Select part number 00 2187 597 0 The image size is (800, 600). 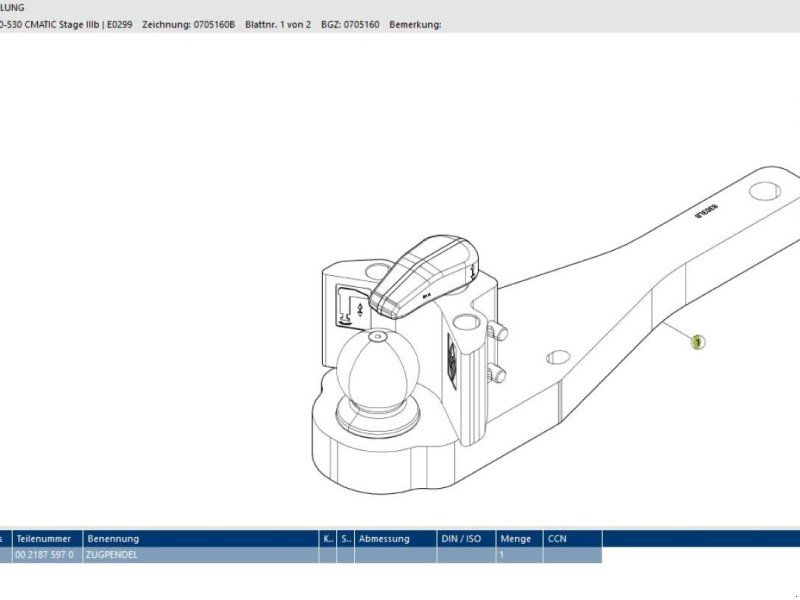[x=45, y=555]
